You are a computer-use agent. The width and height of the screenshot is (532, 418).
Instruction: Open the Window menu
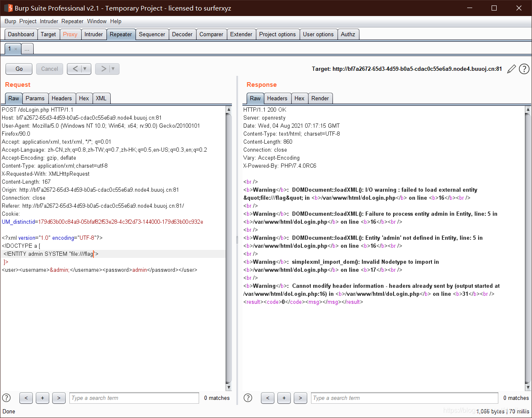[x=97, y=21]
